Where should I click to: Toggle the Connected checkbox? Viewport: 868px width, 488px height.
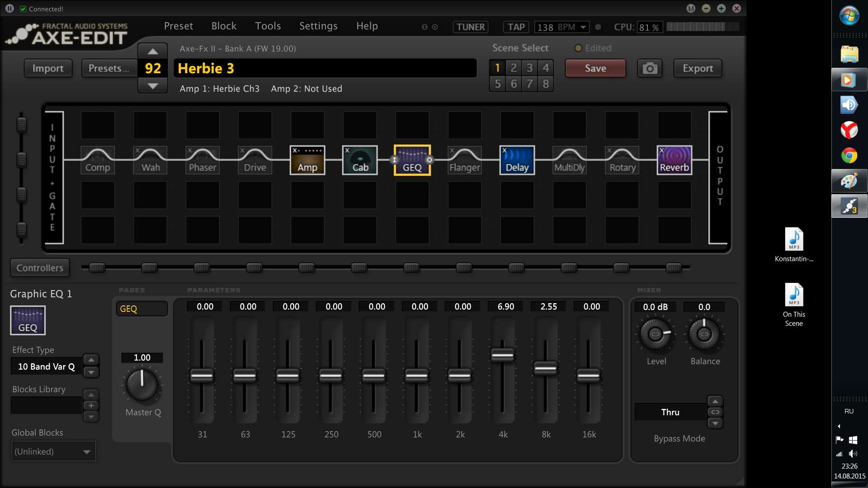pyautogui.click(x=23, y=9)
